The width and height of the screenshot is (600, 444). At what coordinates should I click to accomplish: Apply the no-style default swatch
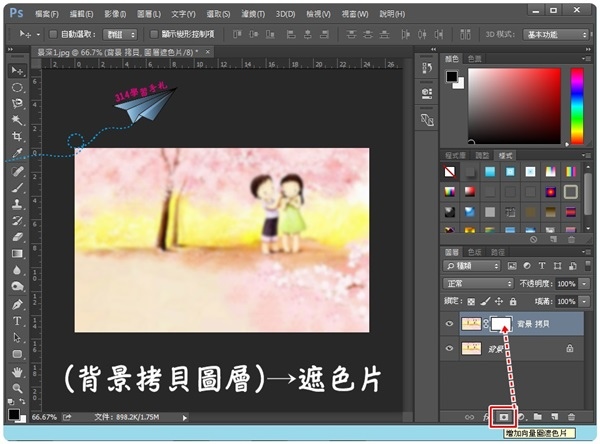(450, 171)
